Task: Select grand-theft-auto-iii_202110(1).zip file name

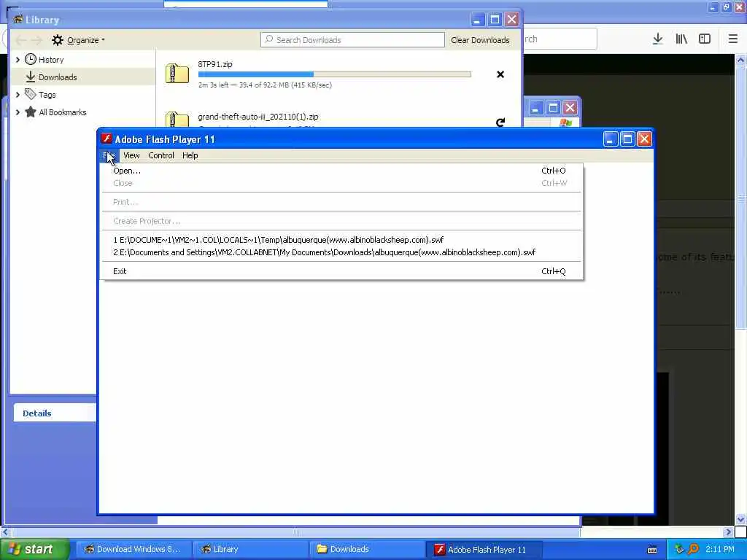Action: click(258, 117)
